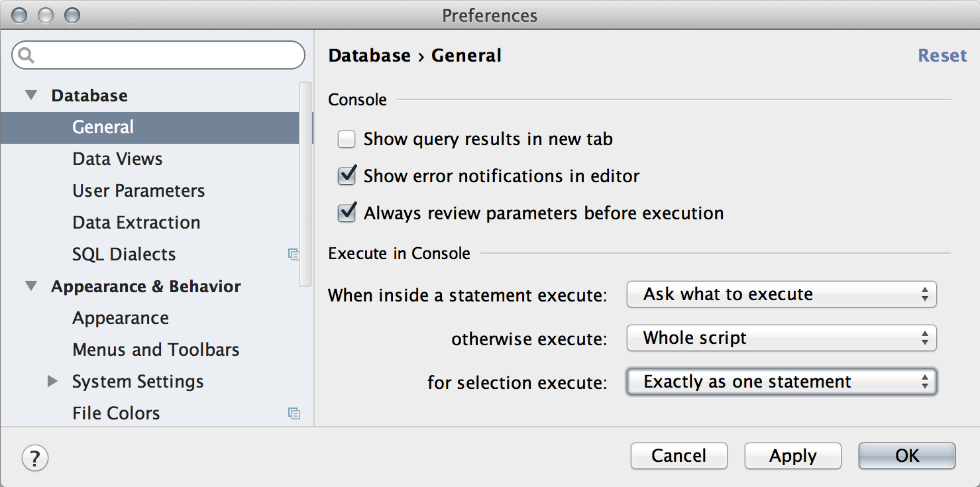Collapse the Appearance & Behavior section

click(31, 286)
